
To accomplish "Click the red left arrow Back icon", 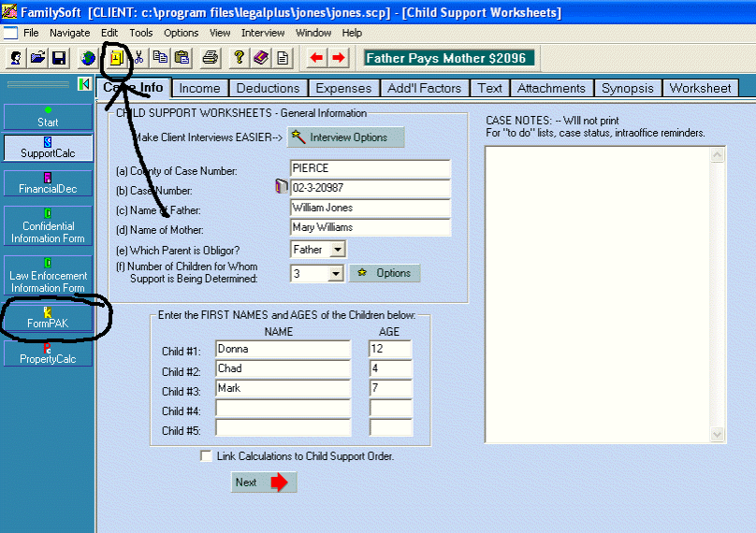I will click(316, 58).
